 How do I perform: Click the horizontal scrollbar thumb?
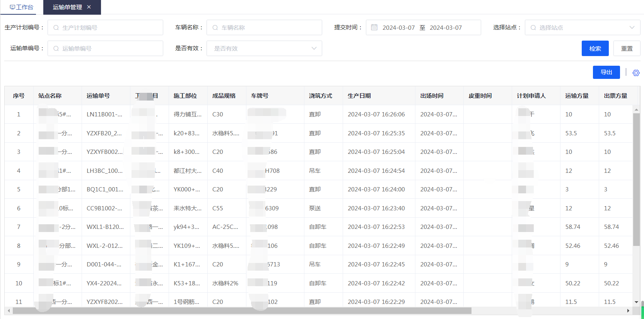[242, 310]
